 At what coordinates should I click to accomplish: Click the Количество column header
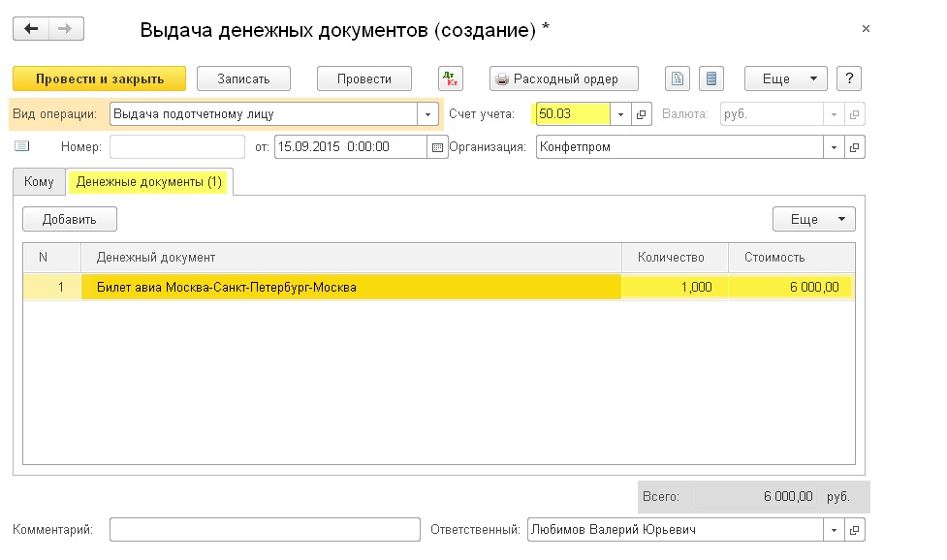click(x=675, y=258)
